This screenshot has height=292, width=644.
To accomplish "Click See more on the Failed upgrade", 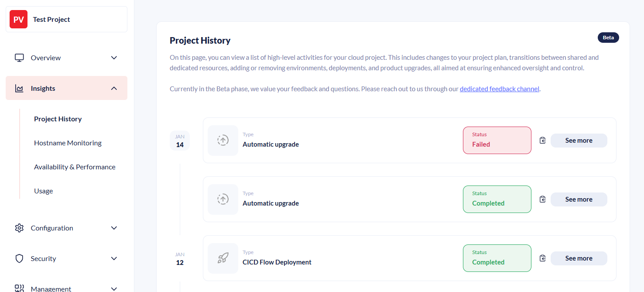I will pos(579,140).
